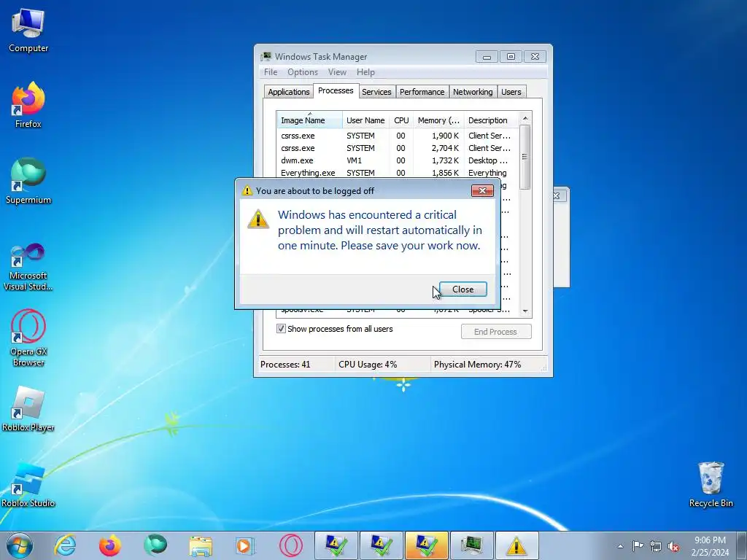The height and width of the screenshot is (560, 747).
Task: Open the File menu in Task Manager
Action: [271, 72]
